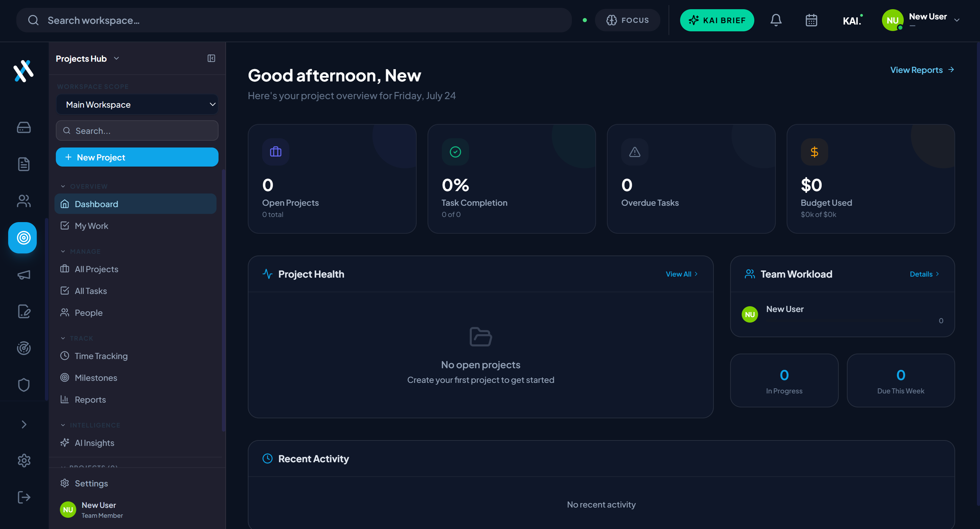980x529 pixels.
Task: Open All Projects in sidebar
Action: coord(135,269)
